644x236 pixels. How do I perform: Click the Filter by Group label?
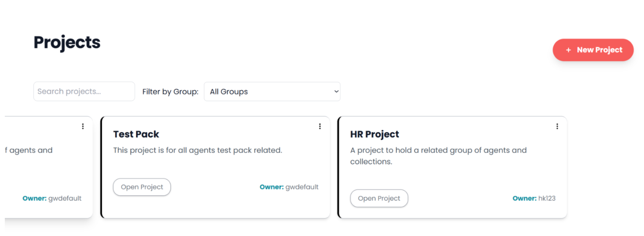(170, 92)
